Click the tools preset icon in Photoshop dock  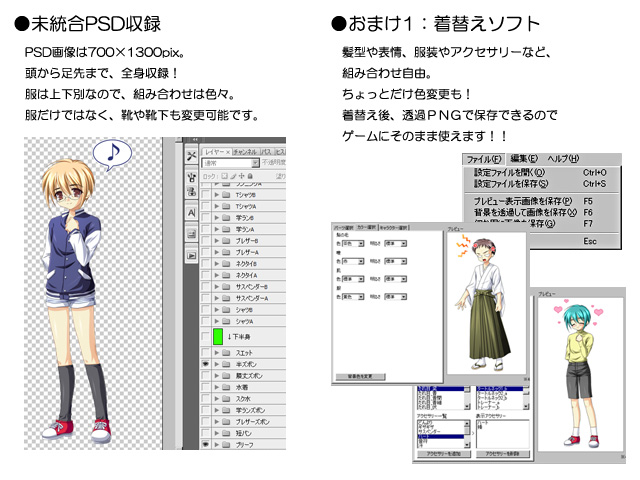pos(191,156)
